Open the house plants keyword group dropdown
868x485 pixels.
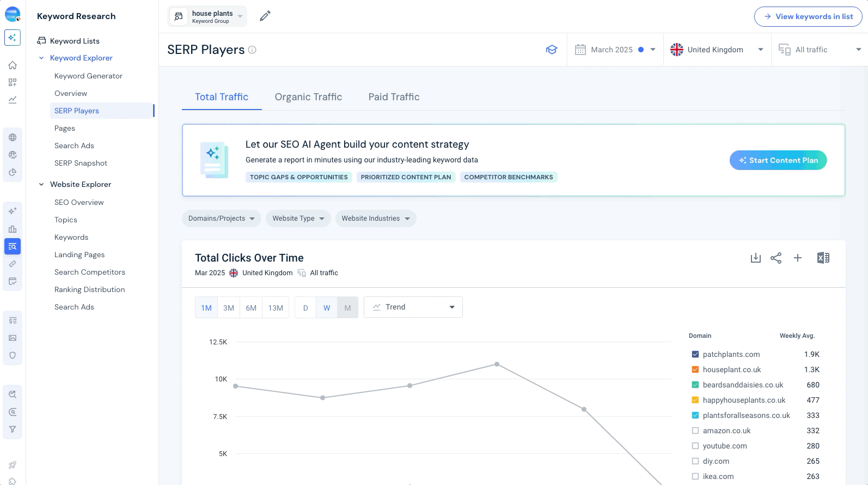pos(207,16)
